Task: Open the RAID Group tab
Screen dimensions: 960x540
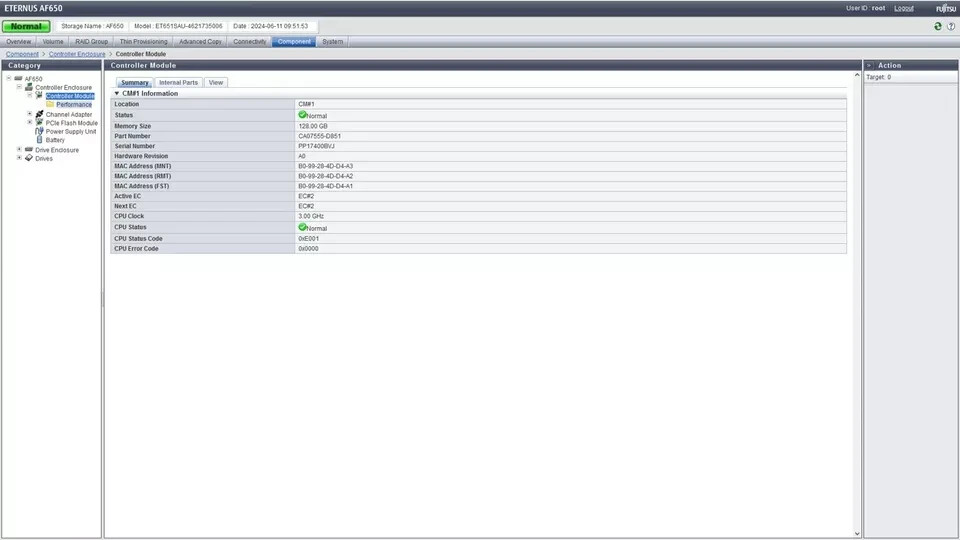Action: pyautogui.click(x=91, y=42)
